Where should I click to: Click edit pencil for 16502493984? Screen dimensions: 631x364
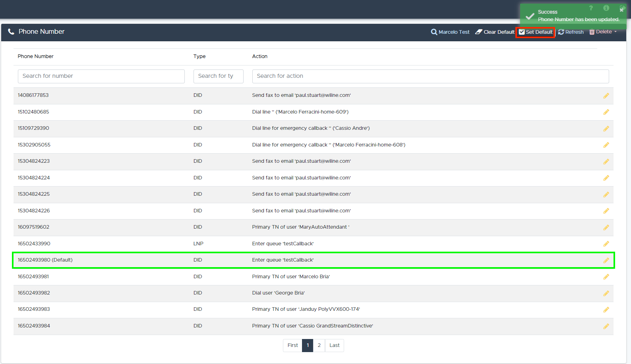606,326
